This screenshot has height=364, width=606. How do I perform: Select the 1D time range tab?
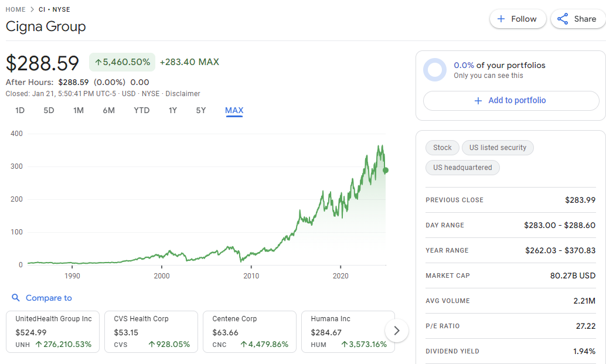coord(20,111)
